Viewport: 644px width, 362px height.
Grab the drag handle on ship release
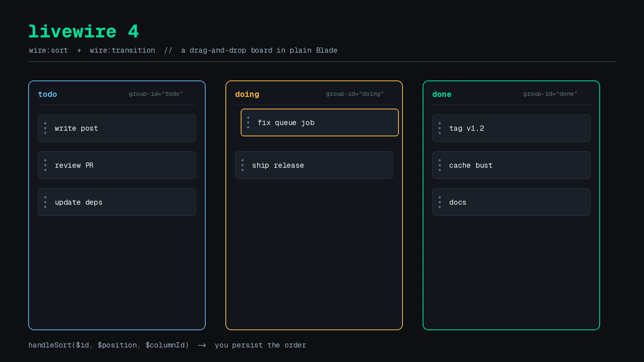[242, 165]
